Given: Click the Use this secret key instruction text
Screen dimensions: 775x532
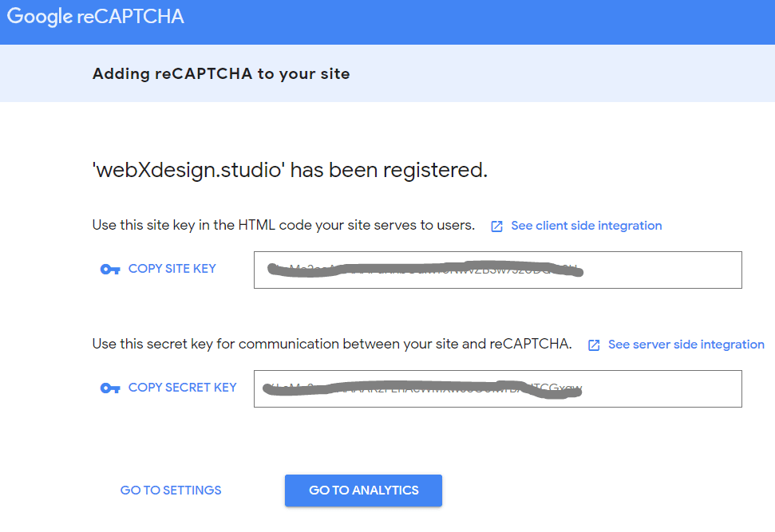Looking at the screenshot, I should (x=332, y=344).
